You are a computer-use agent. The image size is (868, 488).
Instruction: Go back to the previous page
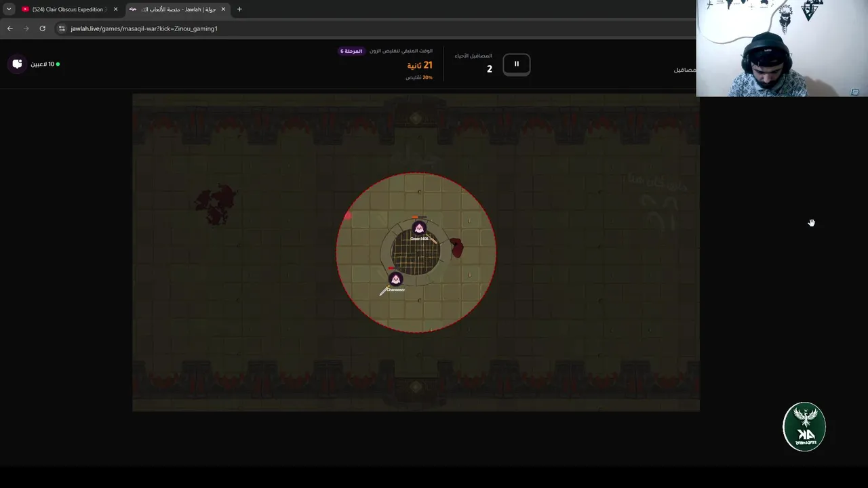(9, 28)
